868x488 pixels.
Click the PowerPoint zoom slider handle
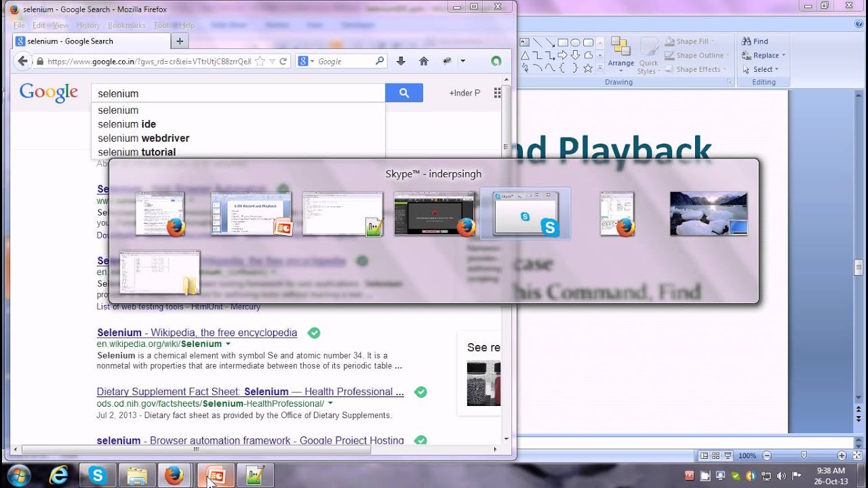point(804,455)
